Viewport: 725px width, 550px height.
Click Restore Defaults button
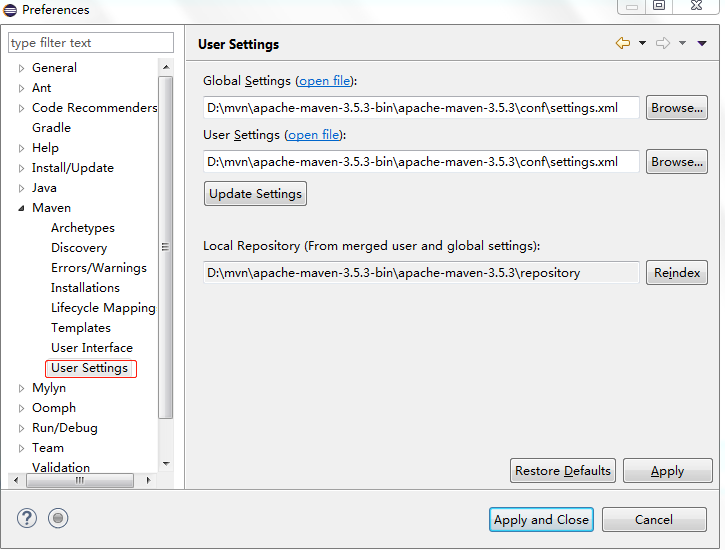563,471
